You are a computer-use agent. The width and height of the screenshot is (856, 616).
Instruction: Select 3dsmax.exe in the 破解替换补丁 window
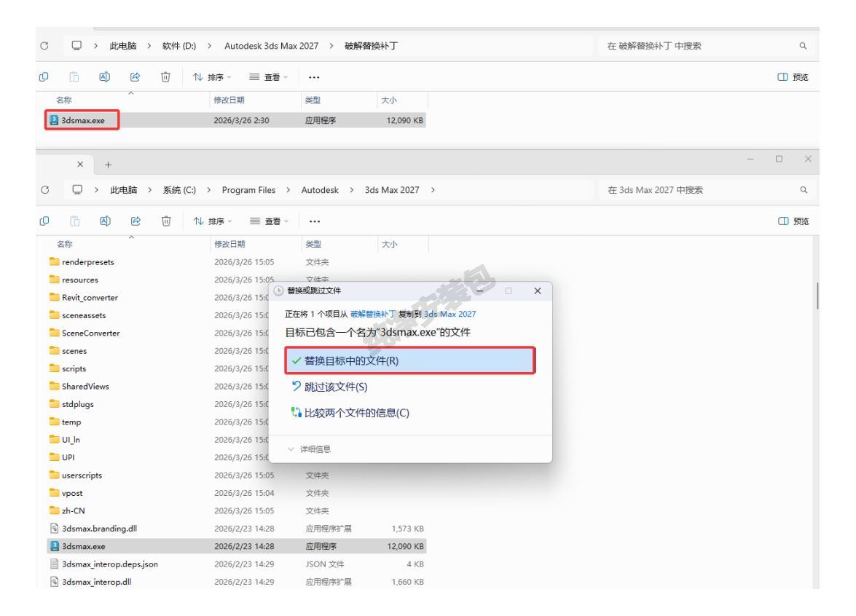(x=235, y=120)
